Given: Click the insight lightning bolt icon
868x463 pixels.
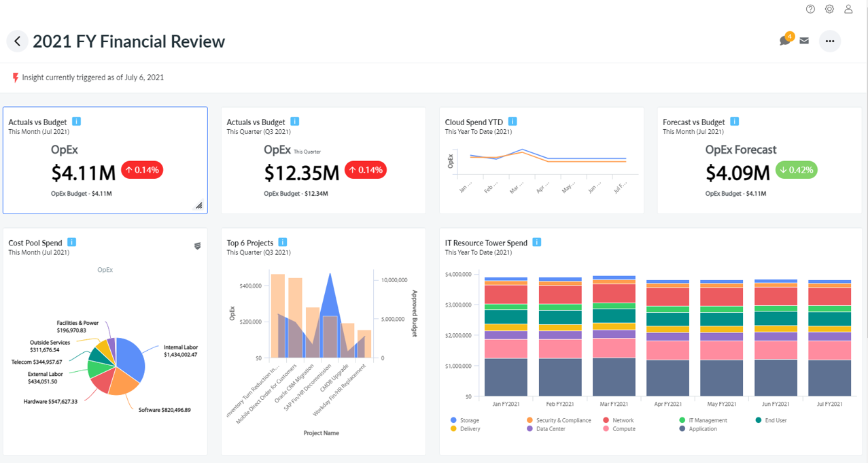Looking at the screenshot, I should [15, 77].
